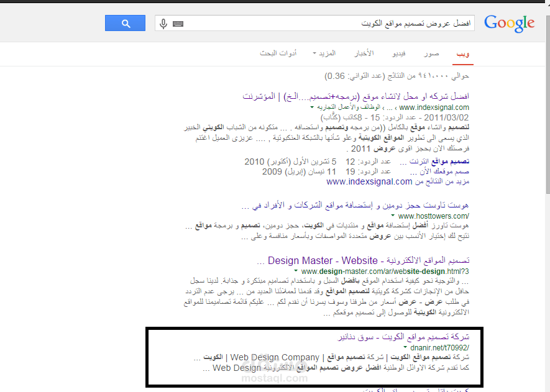Screen dimensions: 550x392
Task: Expand arrow next to www.indexsignal.com breadcrumb
Action: [x=312, y=107]
